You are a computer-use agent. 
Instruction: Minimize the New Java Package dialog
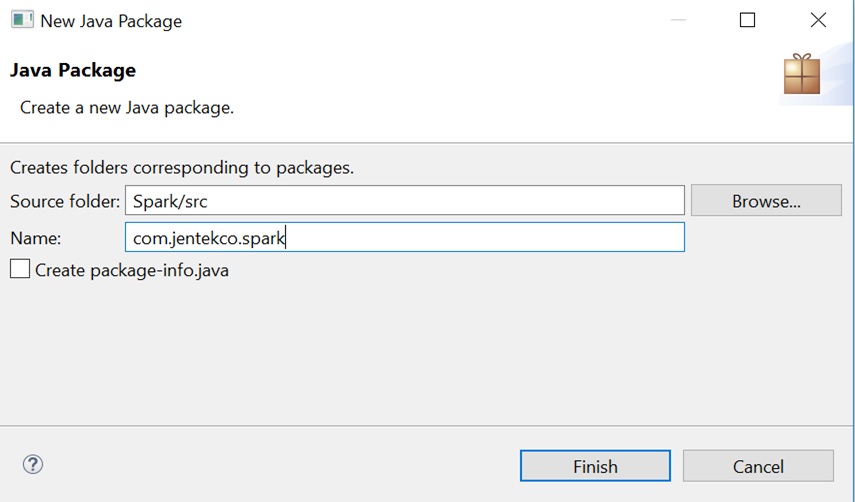tap(678, 20)
